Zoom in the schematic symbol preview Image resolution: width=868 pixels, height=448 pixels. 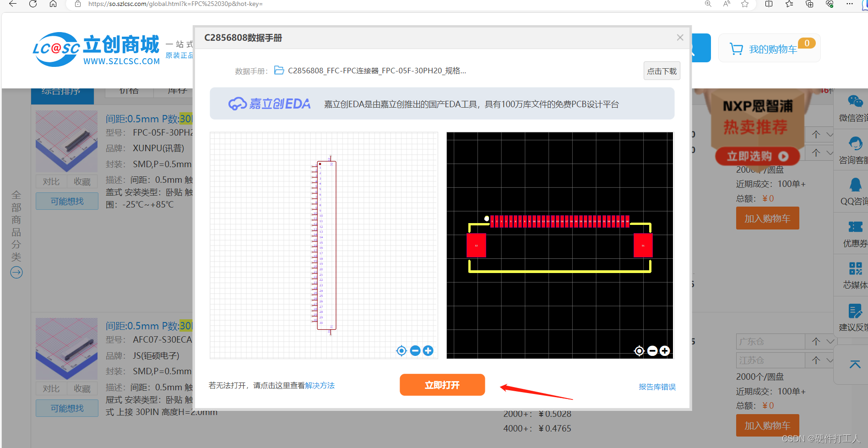pos(428,351)
